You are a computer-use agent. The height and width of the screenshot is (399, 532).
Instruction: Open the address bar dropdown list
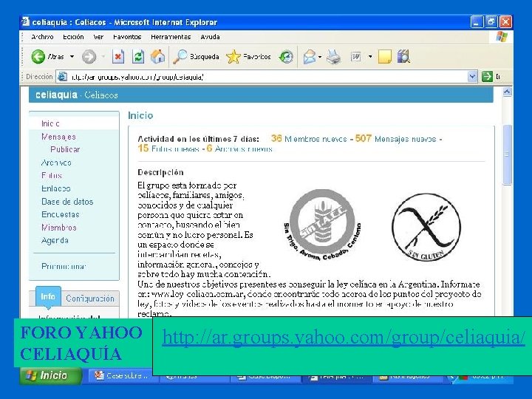click(x=472, y=77)
